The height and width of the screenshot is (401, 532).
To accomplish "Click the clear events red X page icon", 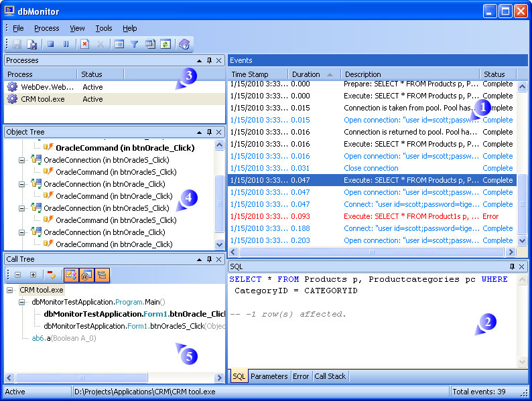I will [85, 44].
